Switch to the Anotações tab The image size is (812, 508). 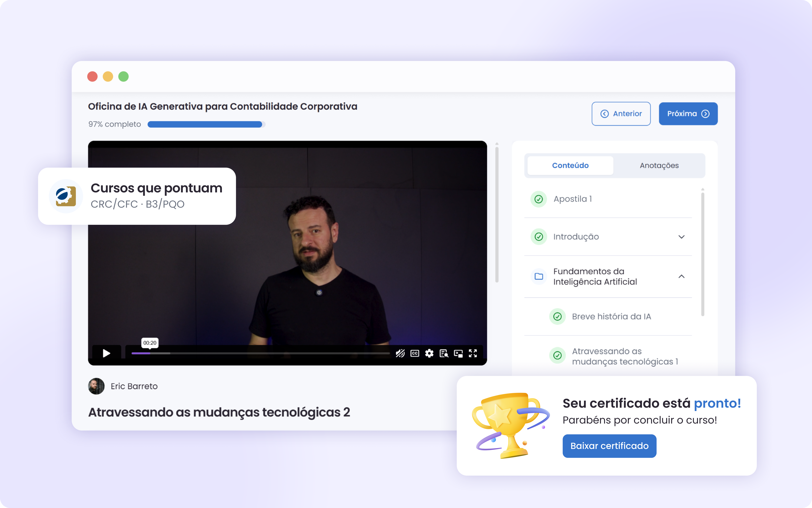(659, 165)
